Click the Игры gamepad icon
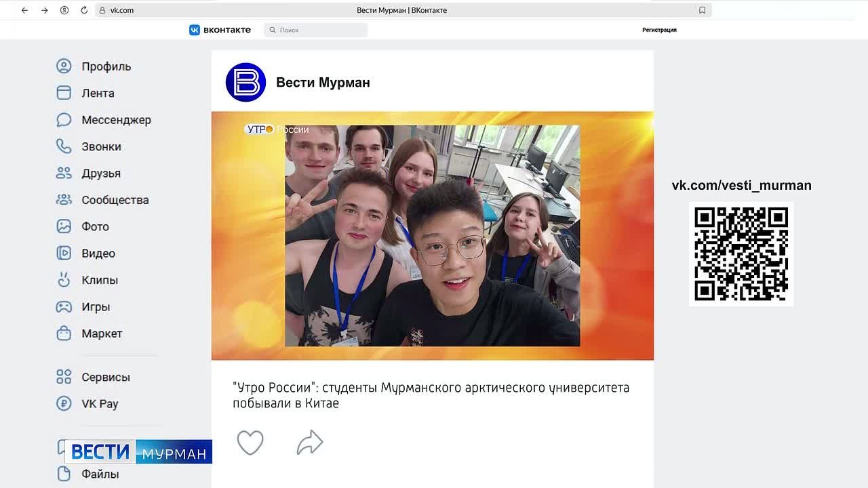 (x=64, y=306)
